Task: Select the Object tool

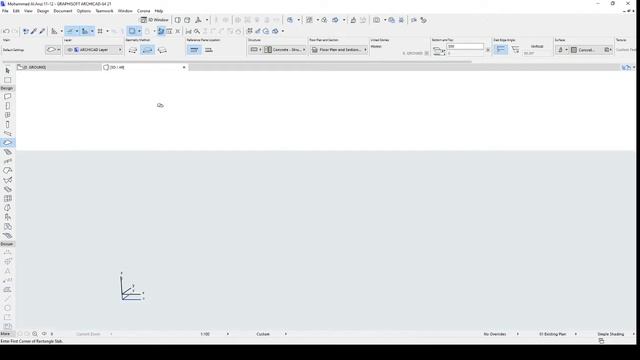Action: [7, 217]
